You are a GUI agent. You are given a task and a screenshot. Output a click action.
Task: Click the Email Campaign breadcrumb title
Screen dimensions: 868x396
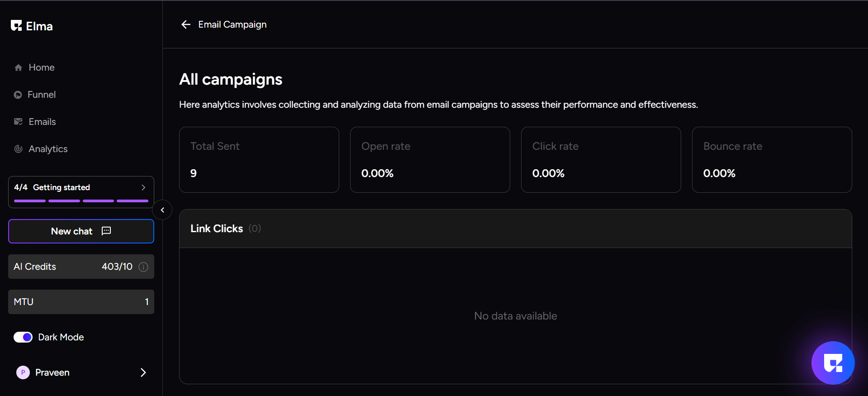232,24
